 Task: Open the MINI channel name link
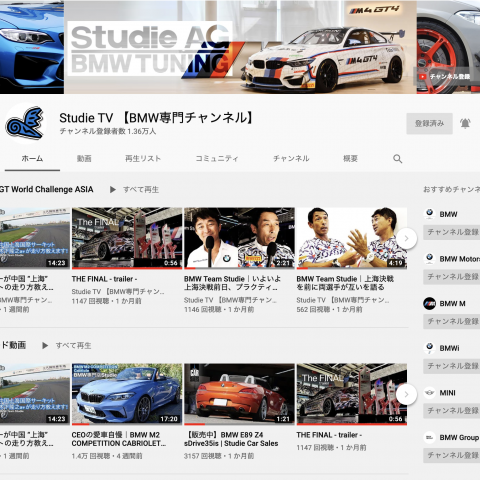point(447,393)
